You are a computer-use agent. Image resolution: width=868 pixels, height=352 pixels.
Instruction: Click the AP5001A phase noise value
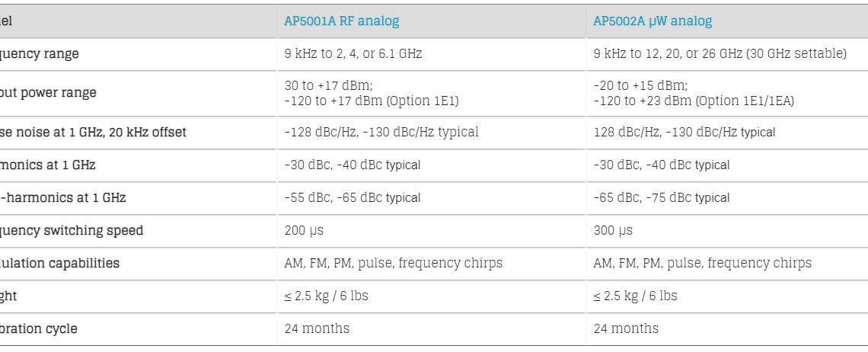[381, 132]
